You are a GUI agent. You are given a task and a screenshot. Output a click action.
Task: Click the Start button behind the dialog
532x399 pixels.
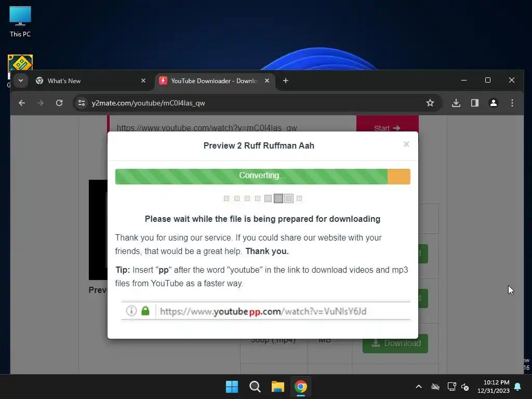point(387,124)
